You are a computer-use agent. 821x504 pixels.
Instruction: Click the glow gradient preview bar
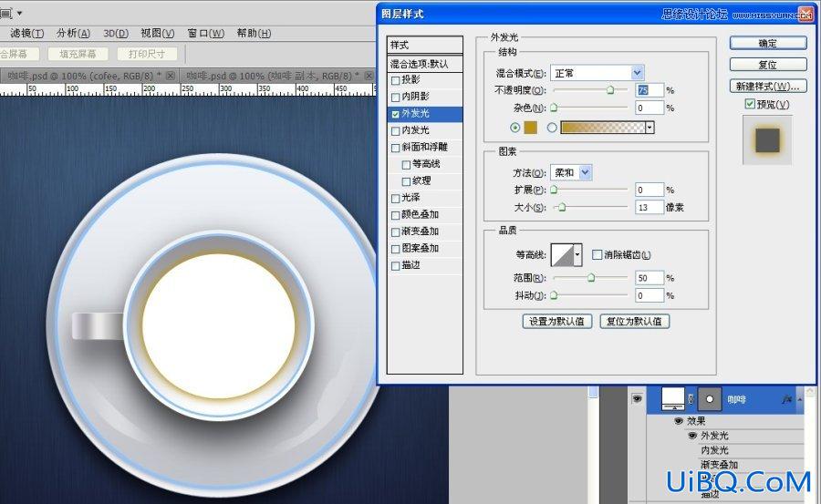[603, 128]
